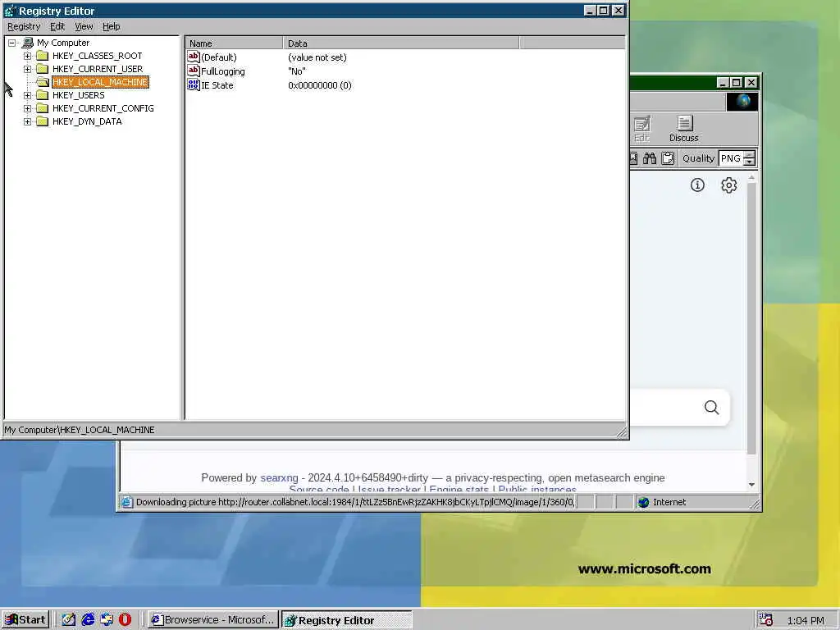Click the clipboard icon in browser toolbar
The width and height of the screenshot is (840, 630).
click(668, 158)
